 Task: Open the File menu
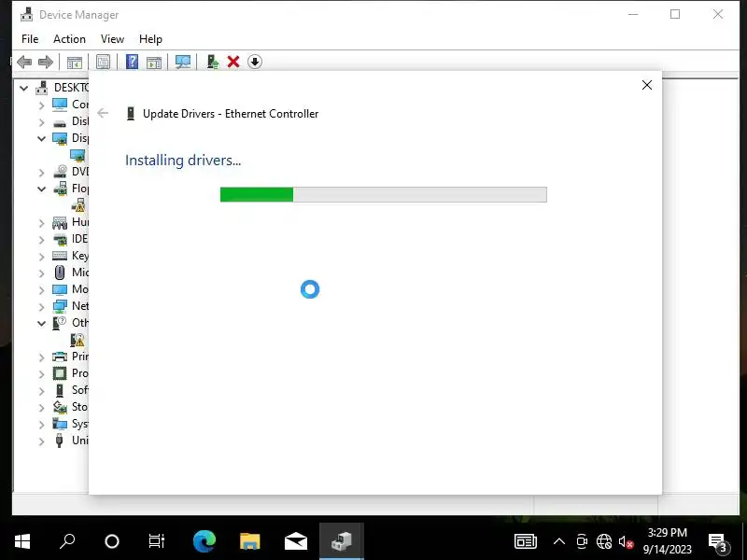click(x=30, y=39)
